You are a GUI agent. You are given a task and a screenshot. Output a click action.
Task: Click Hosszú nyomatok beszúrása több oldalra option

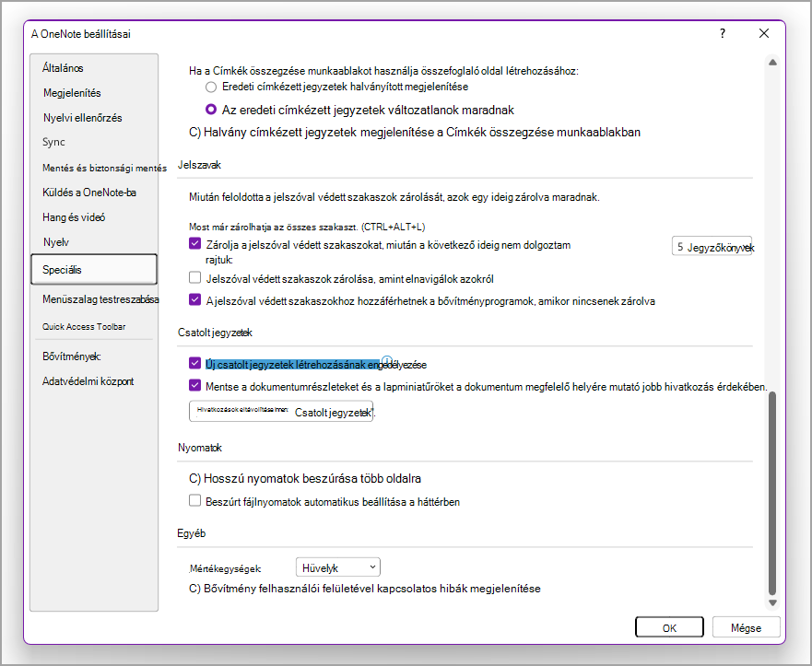(x=305, y=478)
